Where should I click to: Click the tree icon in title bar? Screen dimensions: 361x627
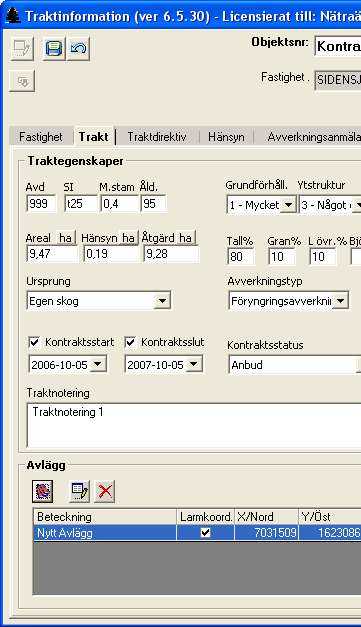(13, 16)
